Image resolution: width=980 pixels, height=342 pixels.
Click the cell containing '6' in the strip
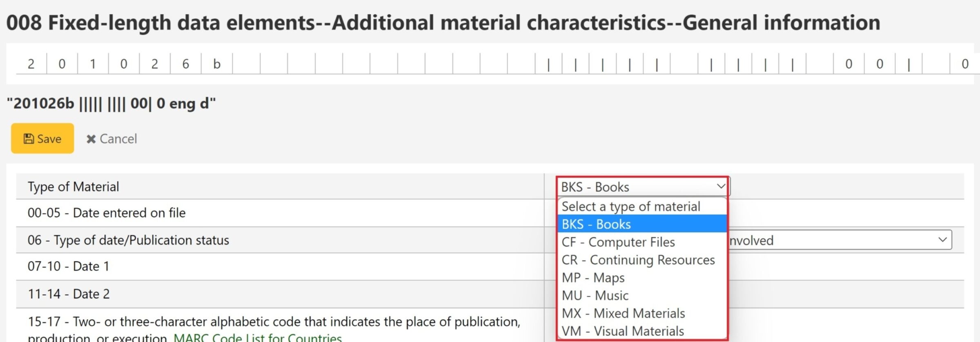186,64
